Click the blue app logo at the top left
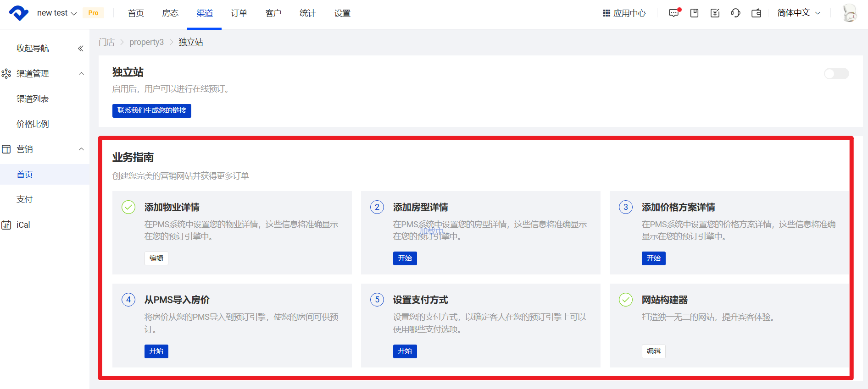 (x=19, y=13)
